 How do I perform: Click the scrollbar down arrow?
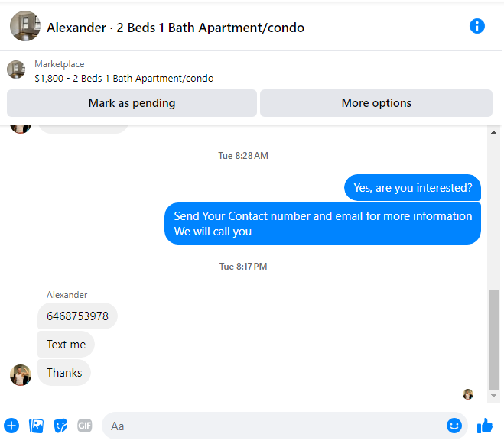(x=493, y=396)
